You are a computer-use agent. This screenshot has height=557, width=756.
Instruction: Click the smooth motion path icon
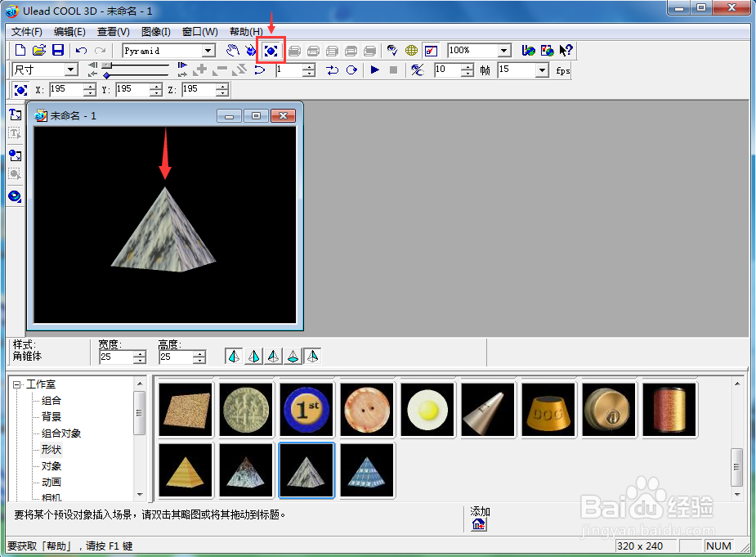(x=260, y=70)
